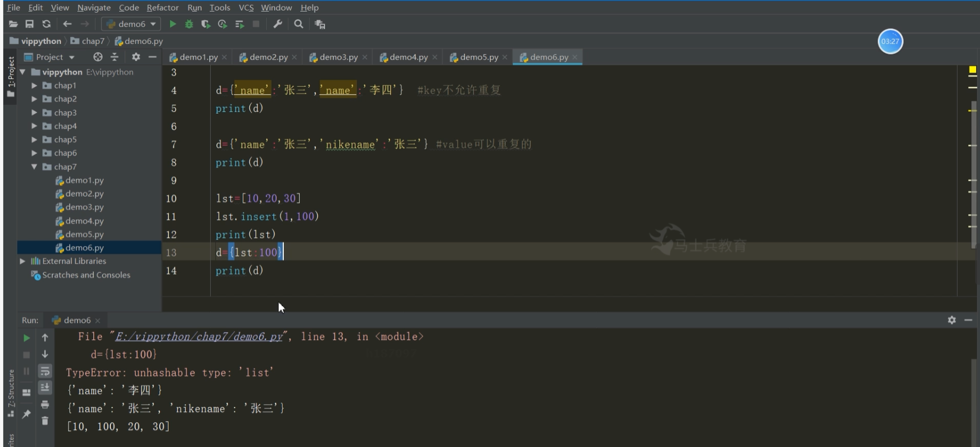Open Settings via the wrench icon
Viewport: 980px width, 447px height.
coord(278,24)
